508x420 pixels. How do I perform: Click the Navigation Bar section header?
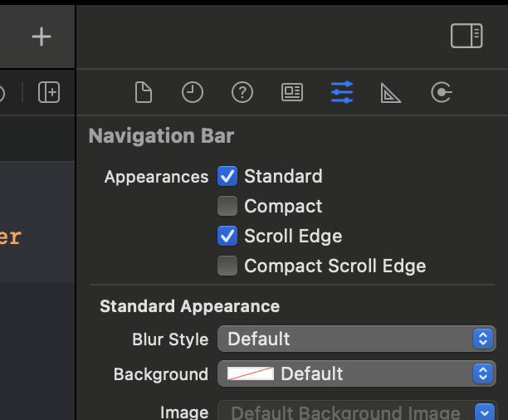162,136
